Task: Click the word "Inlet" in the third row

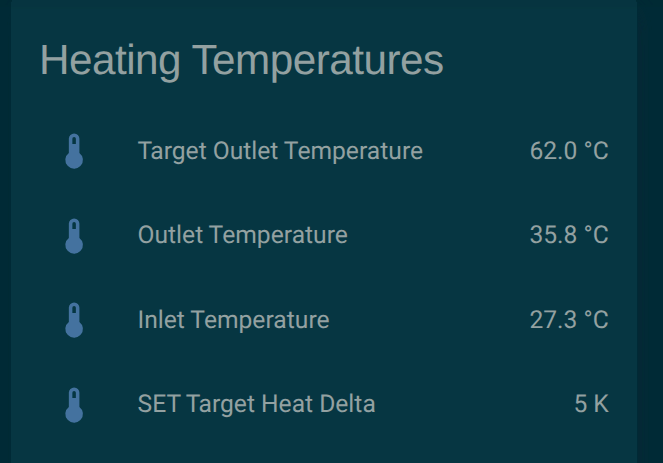Action: coord(161,320)
